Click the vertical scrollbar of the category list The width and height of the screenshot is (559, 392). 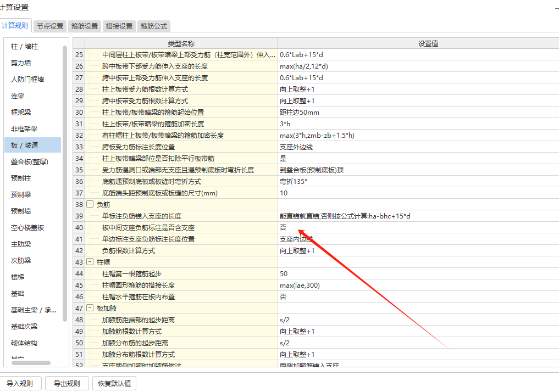64,183
